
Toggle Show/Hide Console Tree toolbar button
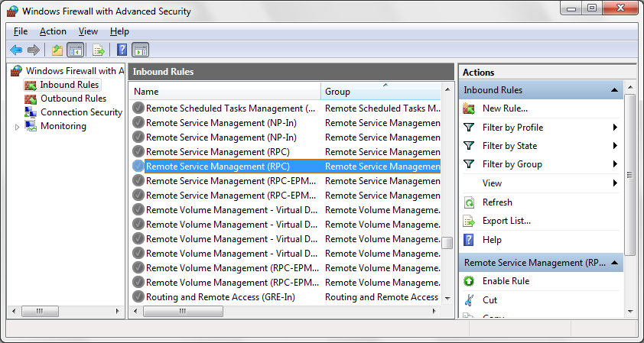click(x=75, y=50)
